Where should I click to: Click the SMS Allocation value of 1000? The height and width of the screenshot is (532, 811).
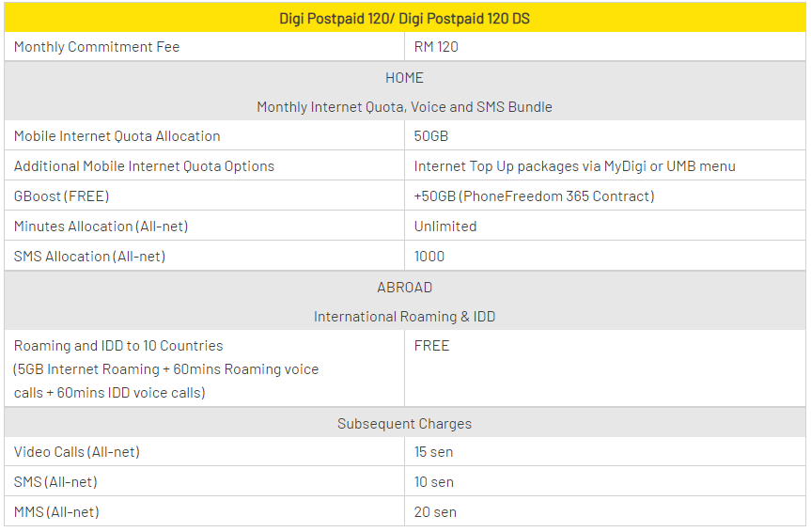pos(429,257)
